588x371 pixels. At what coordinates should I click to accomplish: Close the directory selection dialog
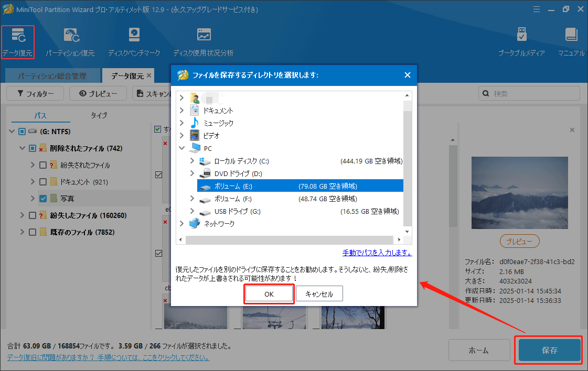[408, 75]
